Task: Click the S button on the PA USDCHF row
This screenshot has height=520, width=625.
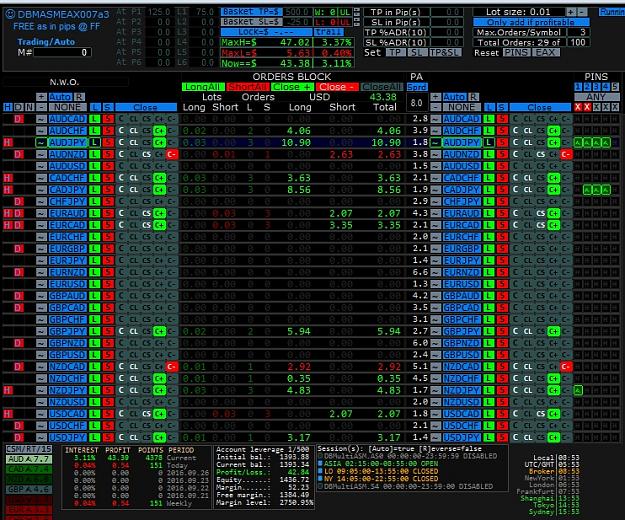Action: [x=502, y=426]
